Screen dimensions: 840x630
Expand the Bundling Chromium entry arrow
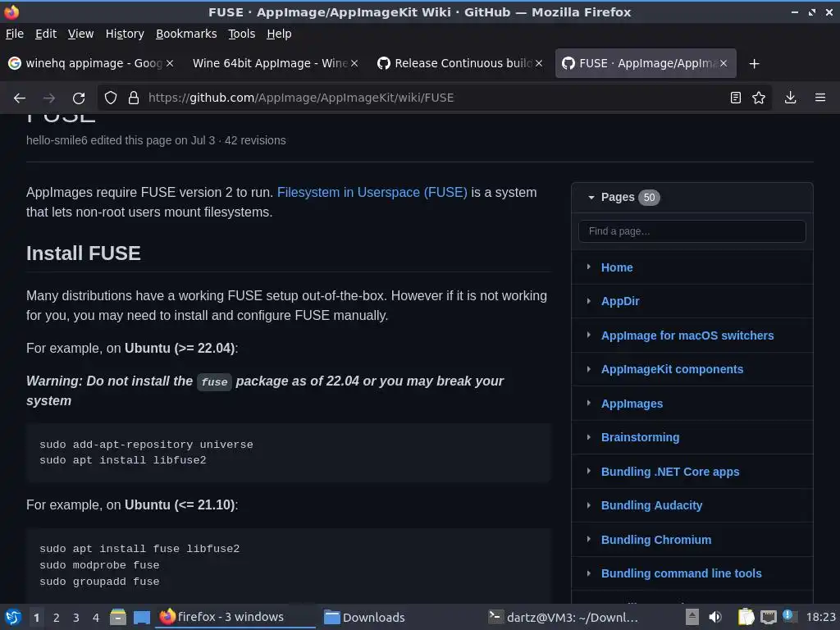589,539
